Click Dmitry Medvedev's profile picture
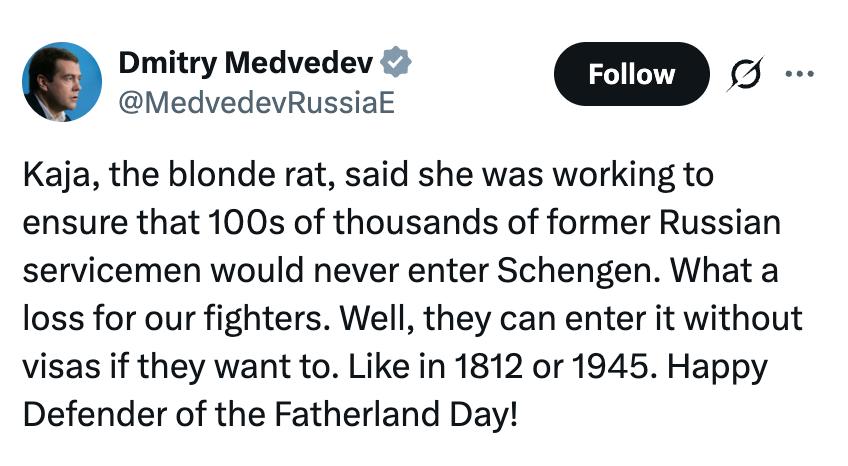 (x=61, y=82)
